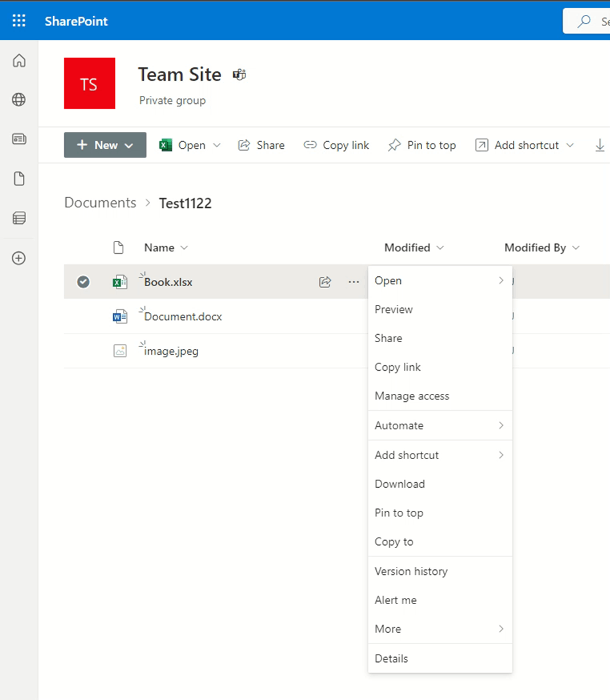The height and width of the screenshot is (700, 610).
Task: Choose Share from the context menu
Action: click(x=440, y=338)
